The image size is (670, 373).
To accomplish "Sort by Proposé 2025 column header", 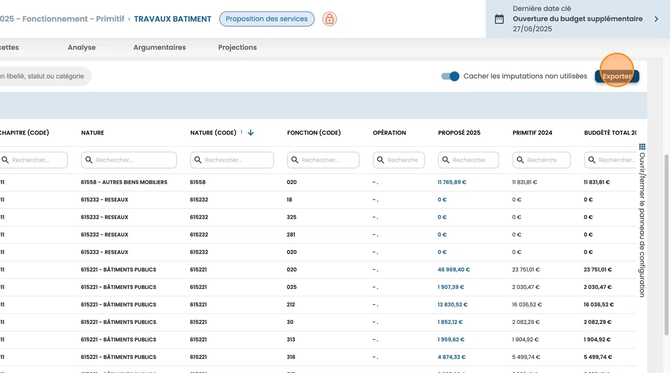I will (x=459, y=132).
